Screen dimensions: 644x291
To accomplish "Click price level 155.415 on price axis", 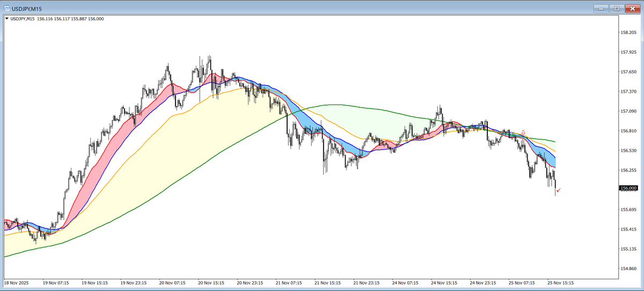I will pos(628,229).
